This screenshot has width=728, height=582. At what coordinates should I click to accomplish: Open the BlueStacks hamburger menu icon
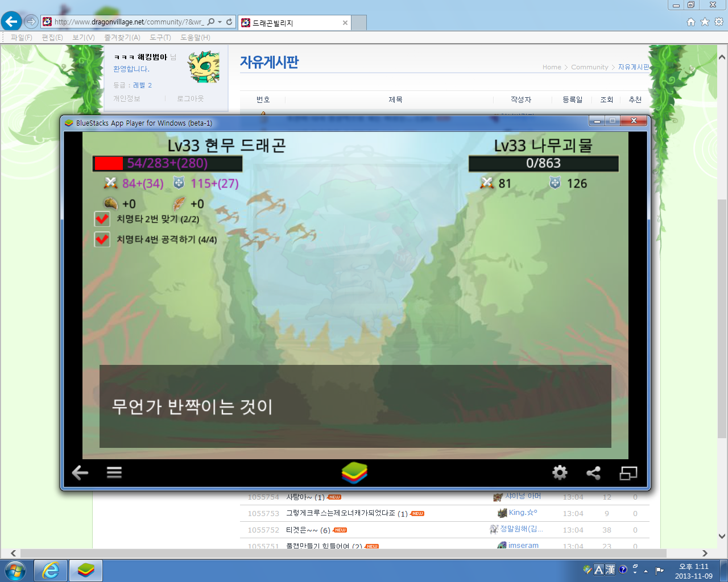pyautogui.click(x=114, y=472)
